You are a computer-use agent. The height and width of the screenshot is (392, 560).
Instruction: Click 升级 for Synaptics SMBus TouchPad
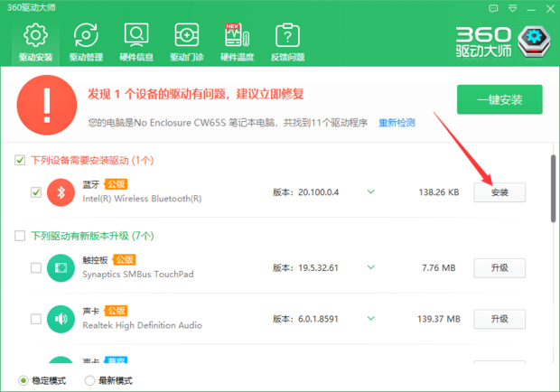click(x=499, y=267)
